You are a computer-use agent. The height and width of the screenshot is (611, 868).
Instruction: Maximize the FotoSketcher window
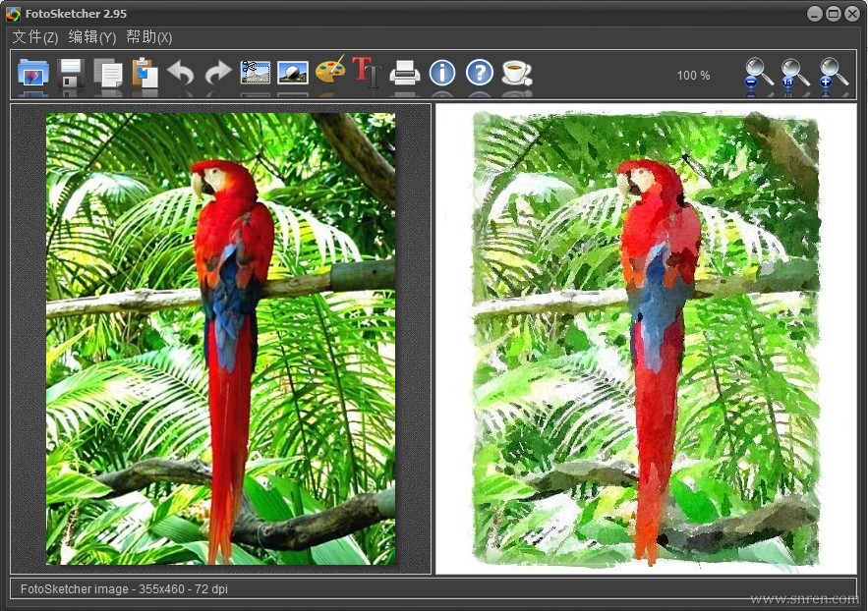pyautogui.click(x=834, y=14)
